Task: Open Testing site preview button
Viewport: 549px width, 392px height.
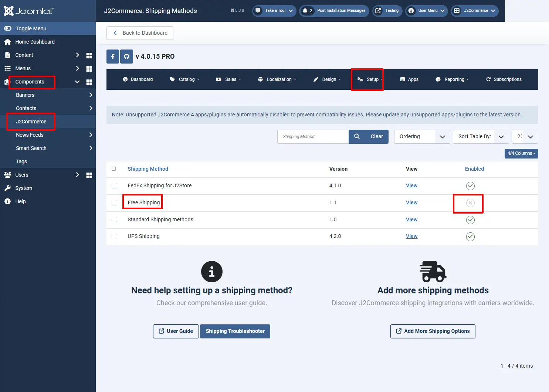Action: [387, 11]
